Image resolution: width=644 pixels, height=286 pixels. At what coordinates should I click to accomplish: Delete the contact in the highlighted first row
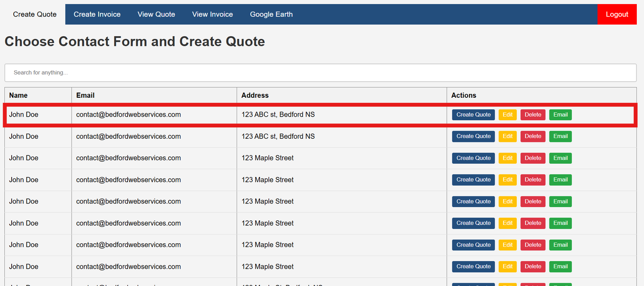click(533, 115)
